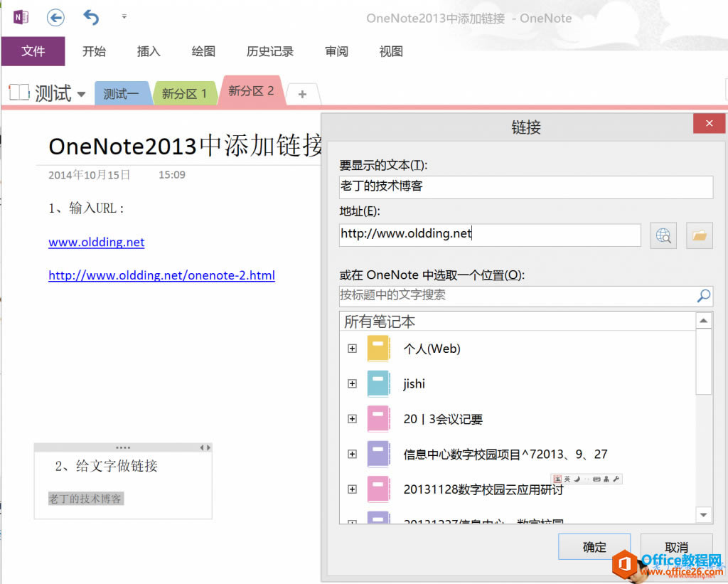
Task: Open the 审阅 ribbon tab
Action: tap(336, 51)
